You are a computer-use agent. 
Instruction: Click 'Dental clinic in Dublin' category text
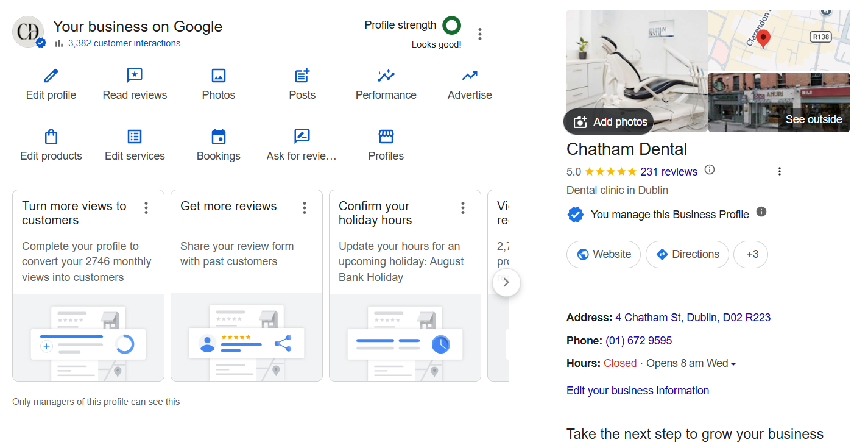pos(617,190)
